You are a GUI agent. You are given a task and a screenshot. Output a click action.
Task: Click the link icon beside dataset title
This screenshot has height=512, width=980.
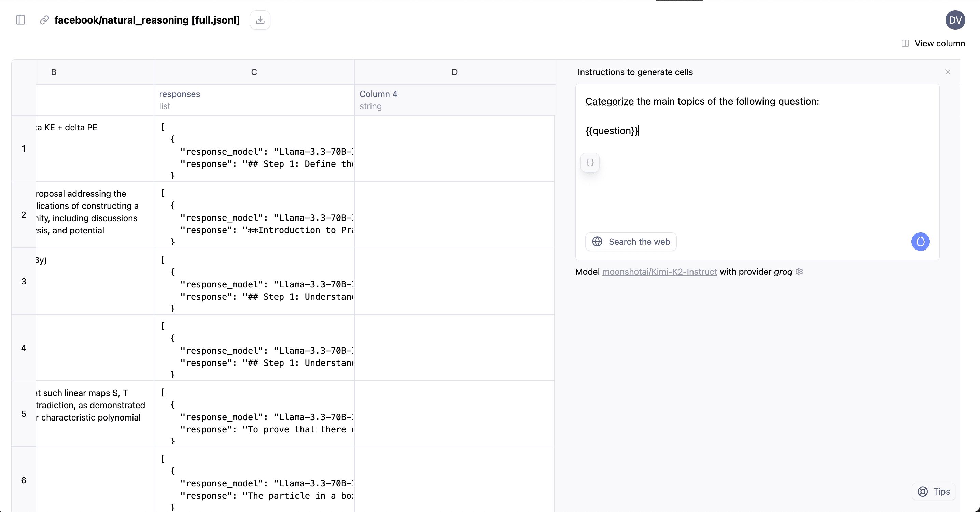(x=44, y=20)
